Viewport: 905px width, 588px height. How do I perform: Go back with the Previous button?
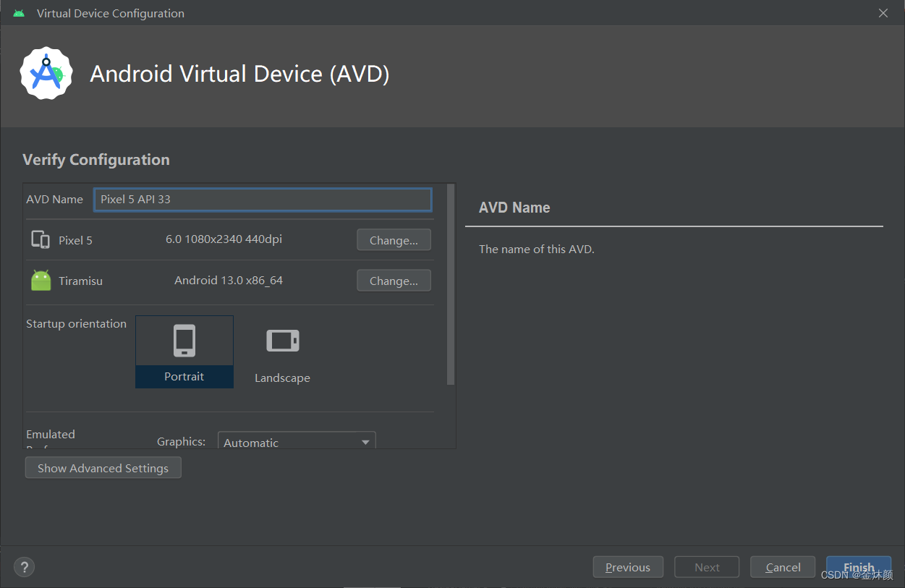(628, 567)
